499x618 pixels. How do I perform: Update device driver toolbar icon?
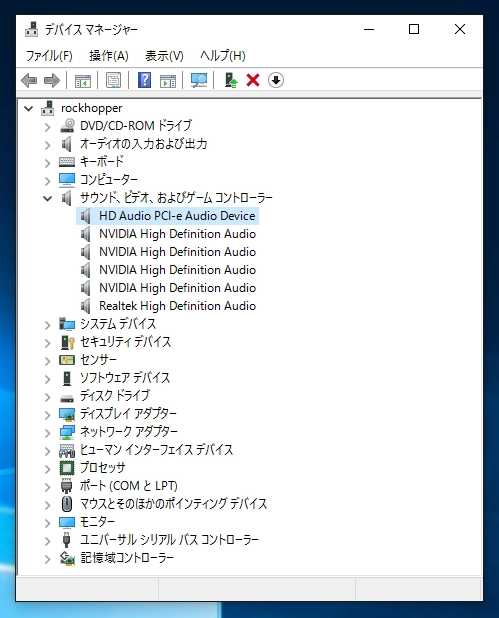pos(231,80)
